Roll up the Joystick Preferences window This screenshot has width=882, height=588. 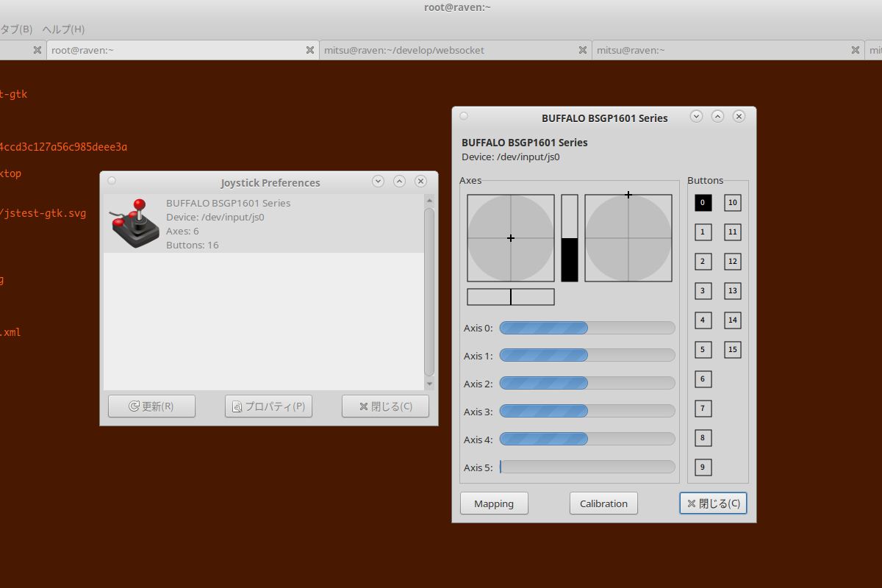point(378,181)
